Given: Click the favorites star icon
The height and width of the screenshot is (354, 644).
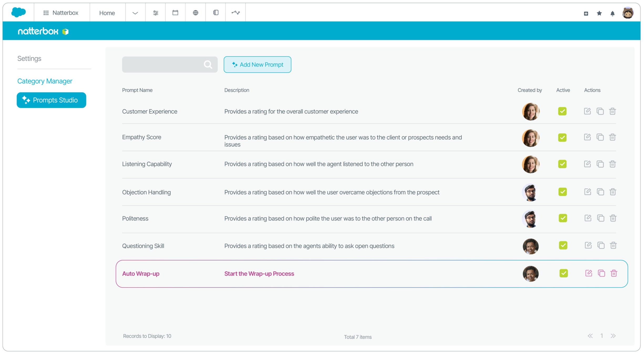Looking at the screenshot, I should point(599,13).
